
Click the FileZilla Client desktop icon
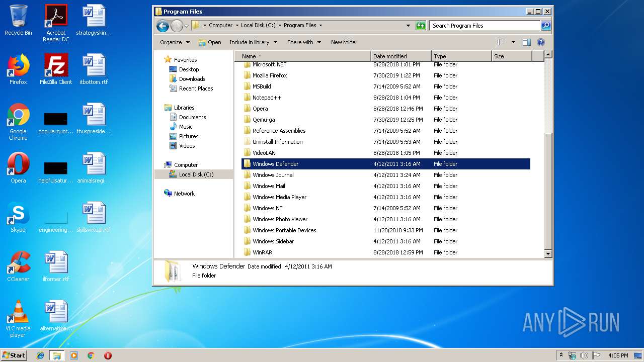56,69
